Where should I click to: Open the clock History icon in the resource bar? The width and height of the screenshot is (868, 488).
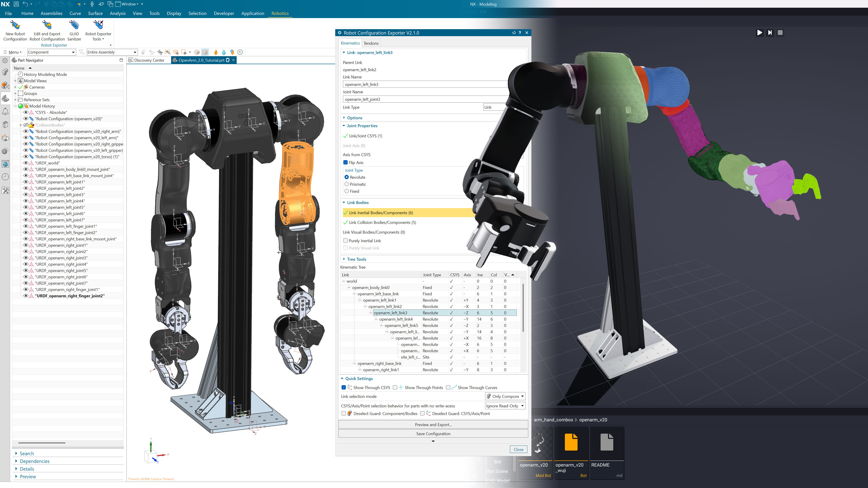(x=5, y=177)
